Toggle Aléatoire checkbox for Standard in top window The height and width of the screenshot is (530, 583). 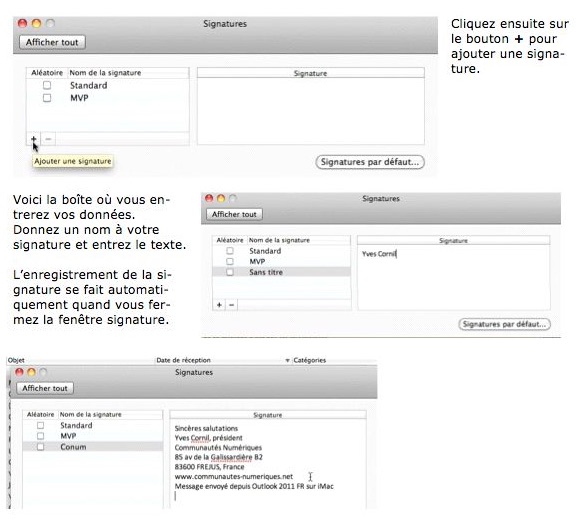click(47, 85)
